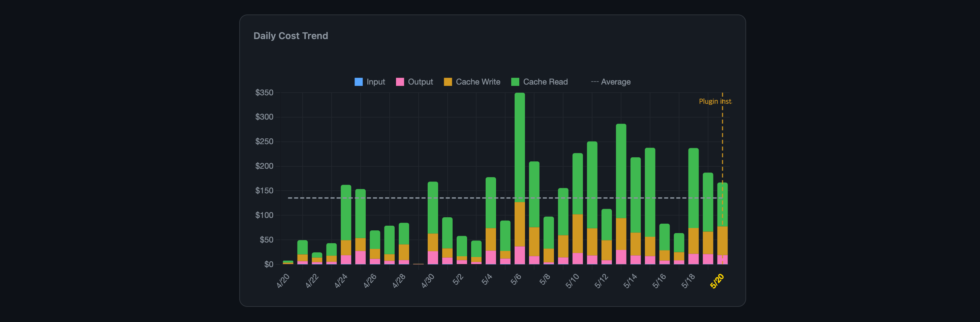Click the $0 y-axis label
The width and height of the screenshot is (980, 322).
click(x=269, y=265)
